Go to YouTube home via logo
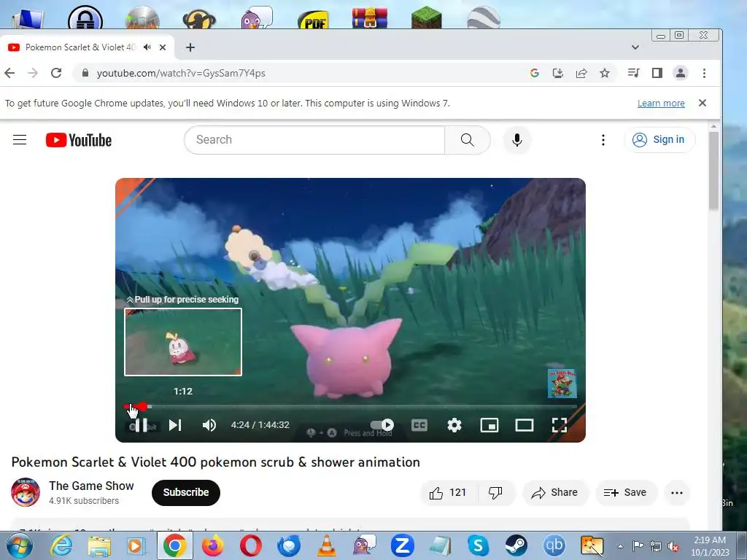747x560 pixels. click(79, 140)
